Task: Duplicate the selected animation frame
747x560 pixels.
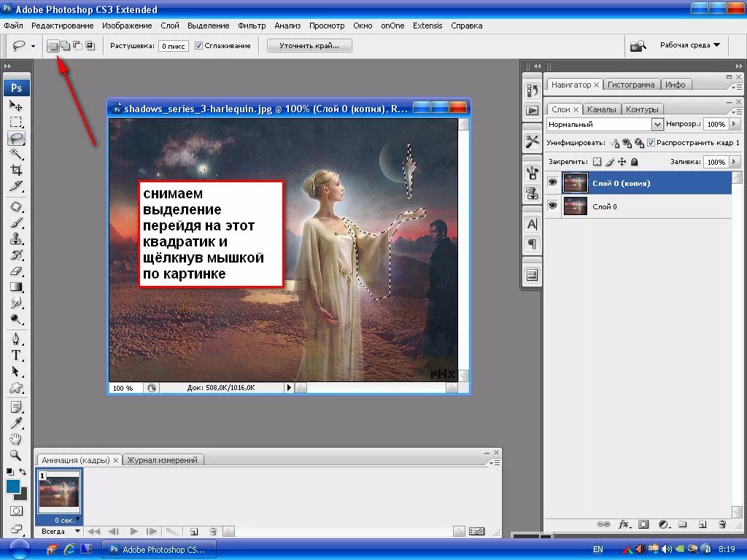Action: (x=194, y=532)
